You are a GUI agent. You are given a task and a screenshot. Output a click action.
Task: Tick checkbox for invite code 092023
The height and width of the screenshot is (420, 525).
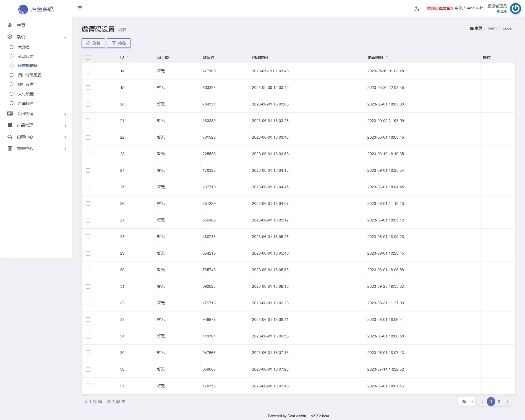pyautogui.click(x=88, y=286)
